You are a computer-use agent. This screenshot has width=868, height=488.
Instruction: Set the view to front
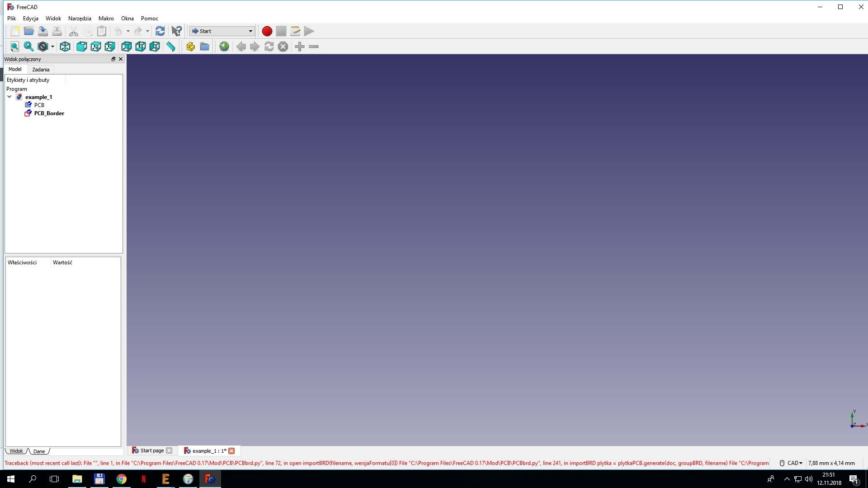point(81,47)
